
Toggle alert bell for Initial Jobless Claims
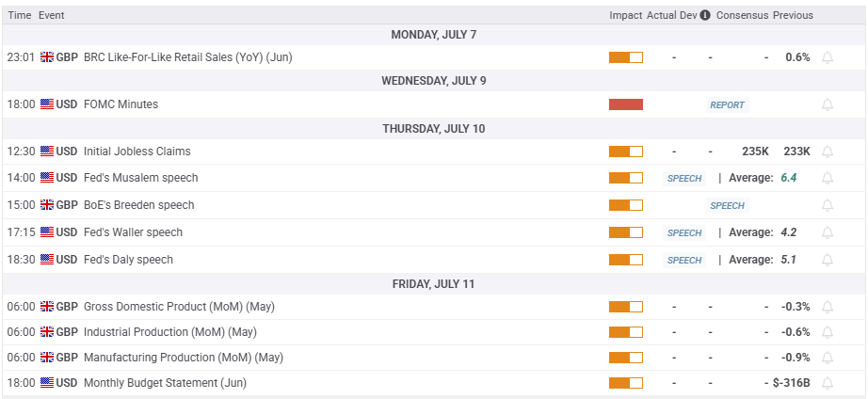(828, 152)
